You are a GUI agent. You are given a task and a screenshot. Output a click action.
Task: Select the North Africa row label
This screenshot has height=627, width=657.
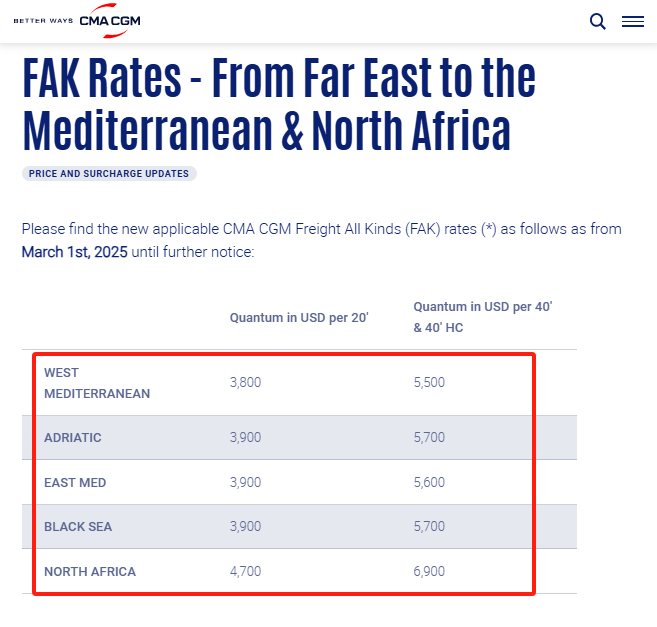90,572
